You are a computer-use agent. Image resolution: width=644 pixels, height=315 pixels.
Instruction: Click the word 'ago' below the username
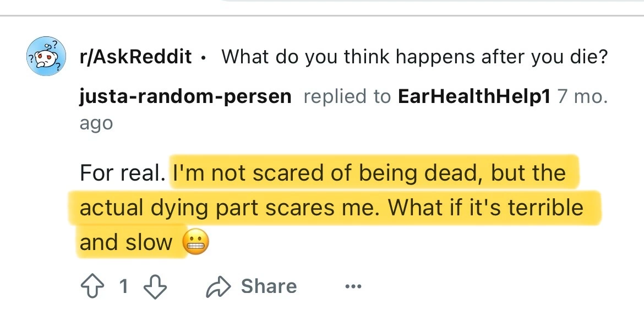tap(96, 123)
